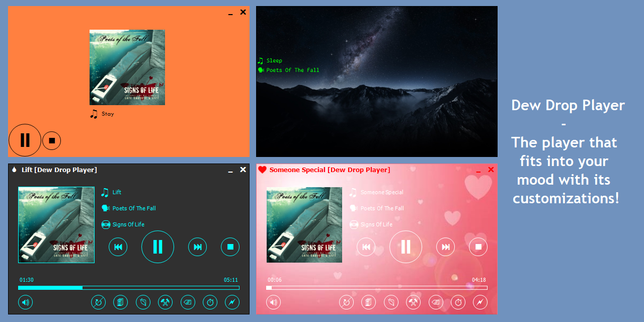644x322 pixels.
Task: Go to next track in the pink player
Action: [446, 247]
